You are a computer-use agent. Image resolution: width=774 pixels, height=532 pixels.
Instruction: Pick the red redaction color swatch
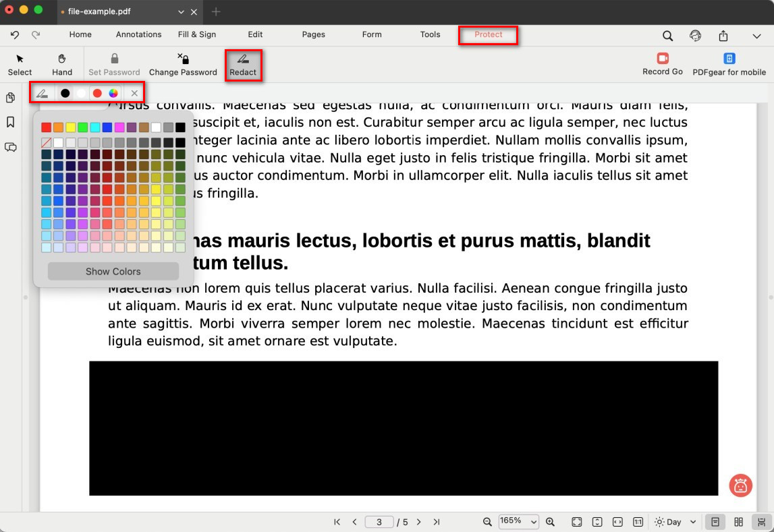point(97,93)
